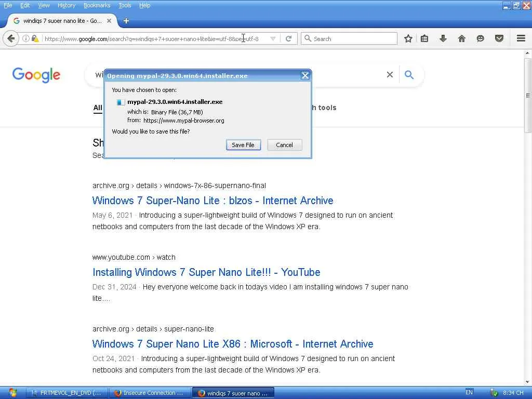This screenshot has width=532, height=399.
Task: Open the Tools menu
Action: pos(125,5)
